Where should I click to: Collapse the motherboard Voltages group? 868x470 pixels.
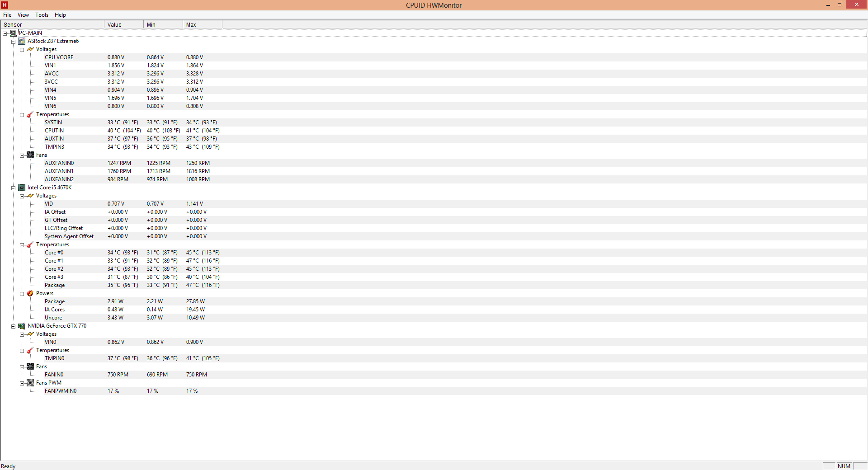[22, 50]
